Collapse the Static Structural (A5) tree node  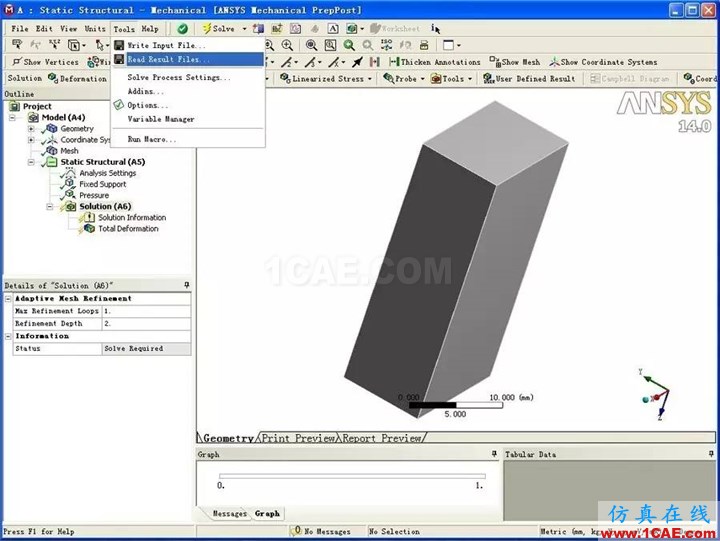coord(31,162)
